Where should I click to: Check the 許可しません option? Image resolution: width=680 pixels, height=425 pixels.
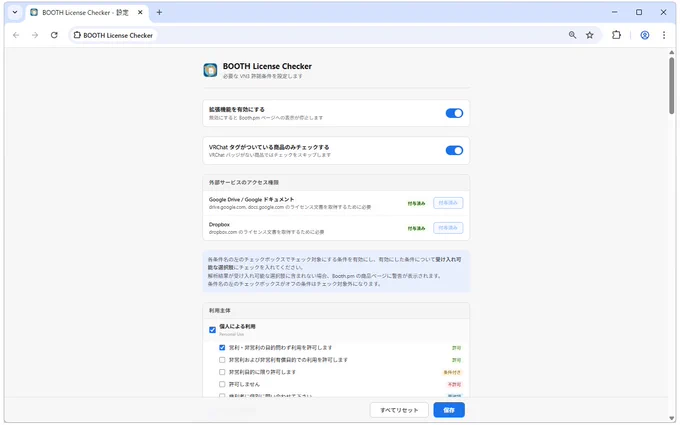[222, 384]
